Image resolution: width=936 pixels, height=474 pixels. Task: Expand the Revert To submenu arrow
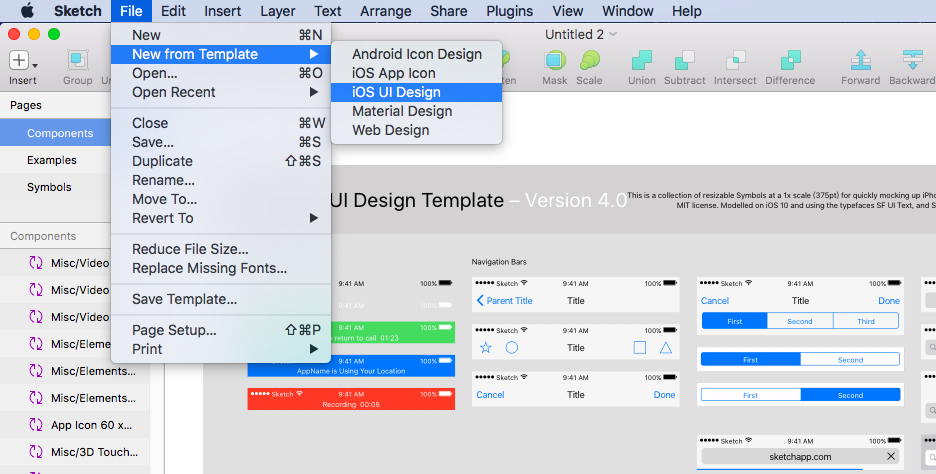(x=314, y=218)
